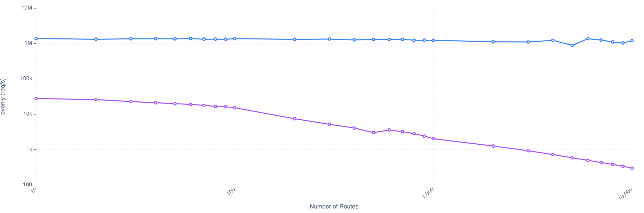The width and height of the screenshot is (644, 213).
Task: Click the "10,000" x-axis tick label
Action: (625, 194)
